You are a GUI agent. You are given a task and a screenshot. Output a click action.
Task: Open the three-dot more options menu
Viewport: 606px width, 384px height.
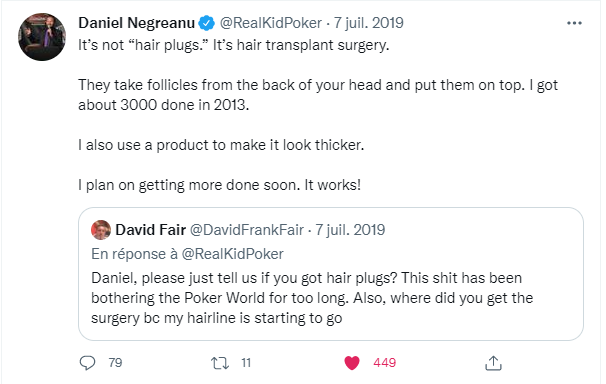click(x=574, y=23)
